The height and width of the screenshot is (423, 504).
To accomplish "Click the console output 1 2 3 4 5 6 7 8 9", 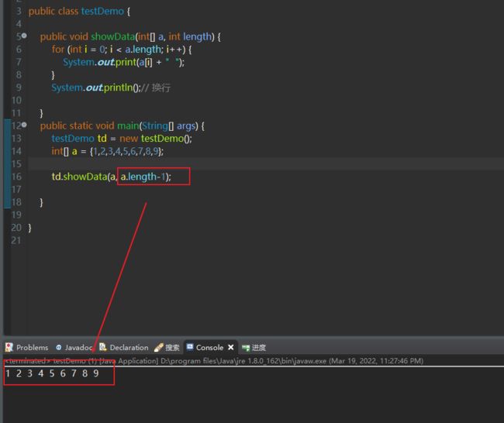I will click(52, 373).
